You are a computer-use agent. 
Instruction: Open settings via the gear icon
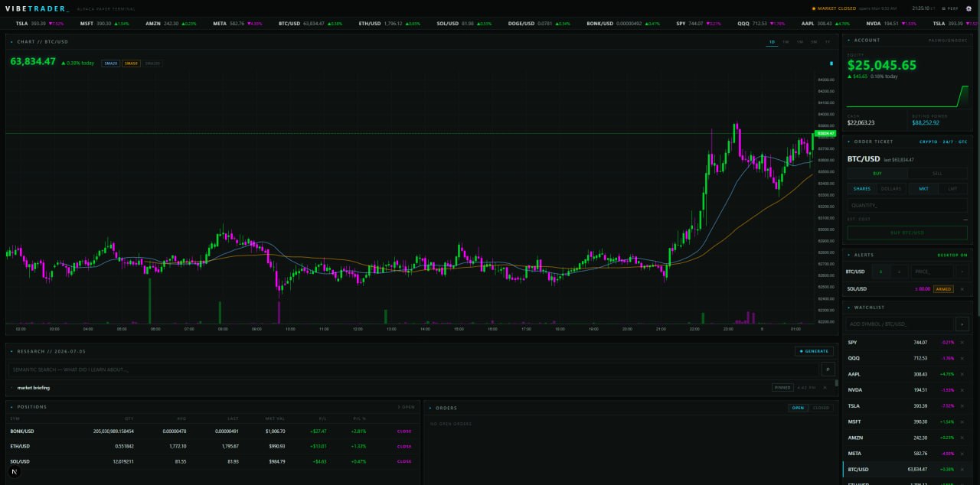point(969,8)
